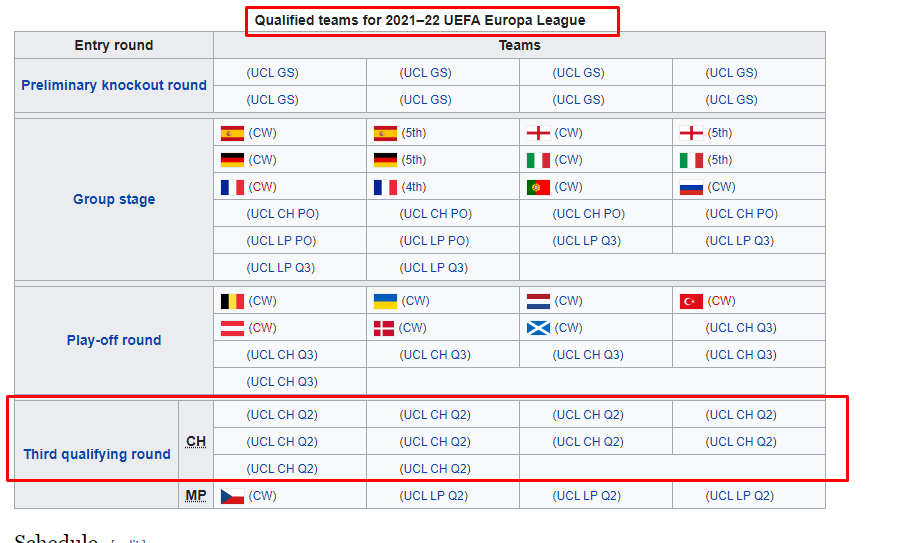
Task: Click the Portugal flag icon
Action: tap(538, 187)
